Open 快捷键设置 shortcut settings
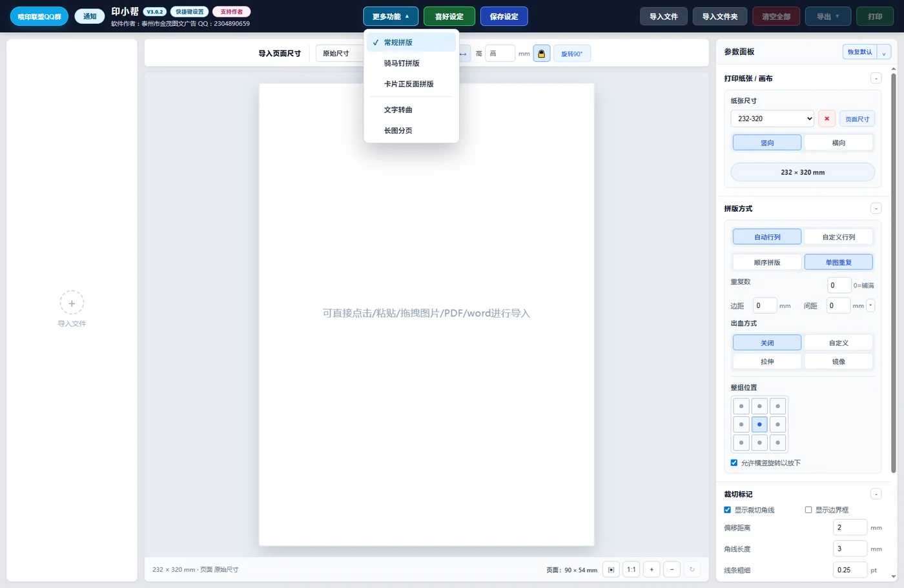Viewport: 904px width, 588px height. [x=190, y=12]
